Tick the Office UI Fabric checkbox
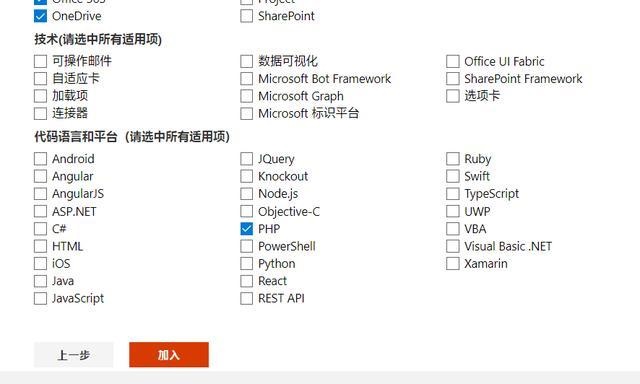Viewport: 640px width, 384px height. coord(453,61)
